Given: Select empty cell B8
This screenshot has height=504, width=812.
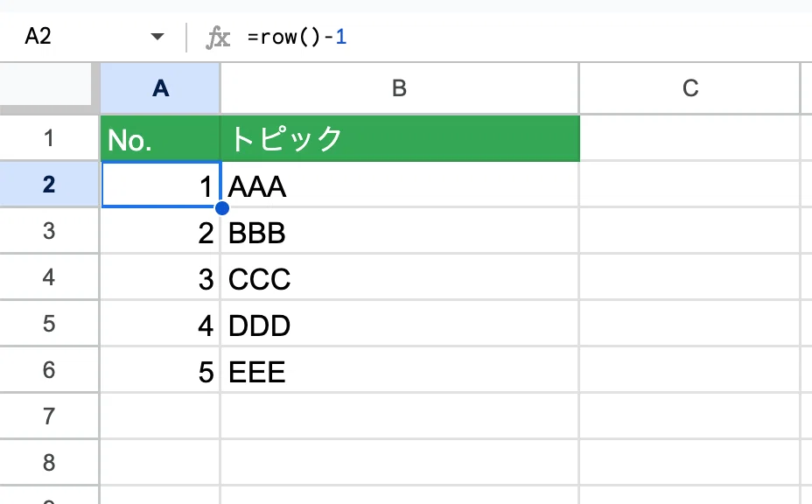Looking at the screenshot, I should [x=400, y=463].
